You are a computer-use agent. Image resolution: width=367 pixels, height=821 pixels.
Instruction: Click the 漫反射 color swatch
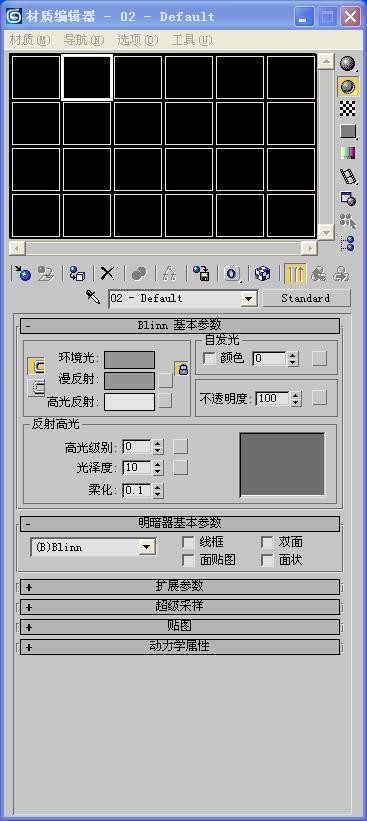coord(129,381)
